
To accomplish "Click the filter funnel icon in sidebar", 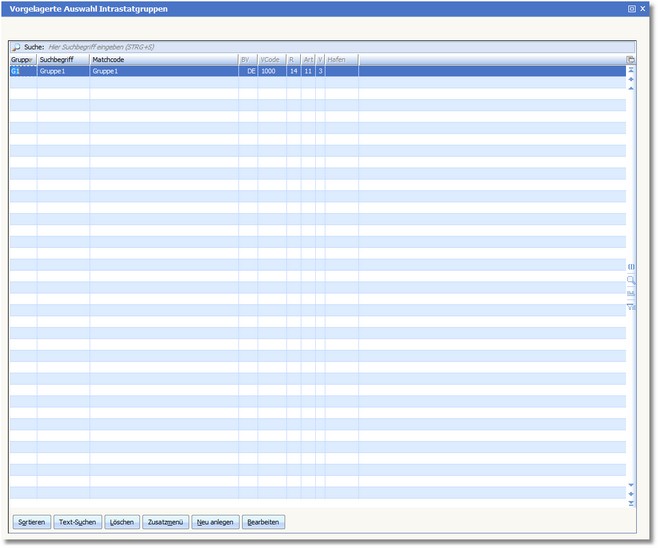I will coord(631,307).
